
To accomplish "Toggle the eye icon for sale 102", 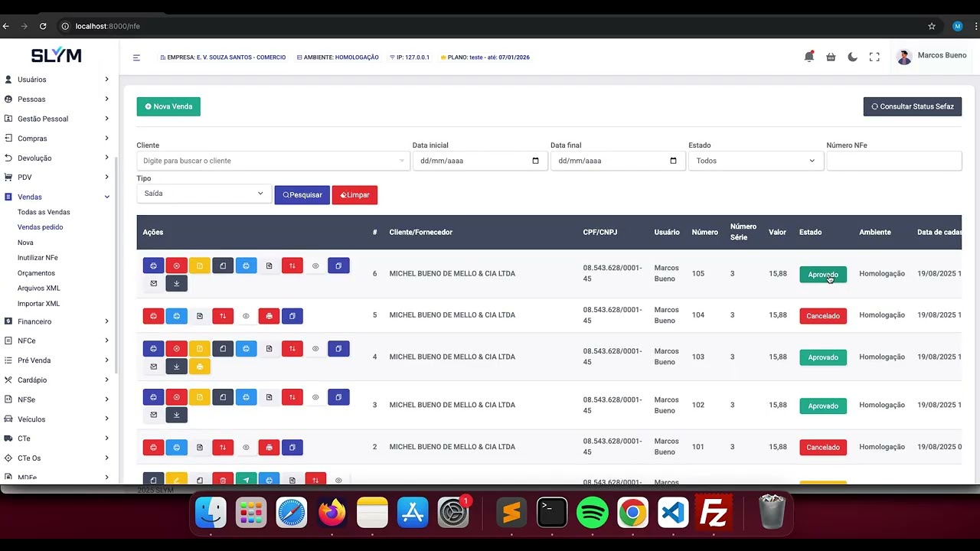I will coord(315,397).
